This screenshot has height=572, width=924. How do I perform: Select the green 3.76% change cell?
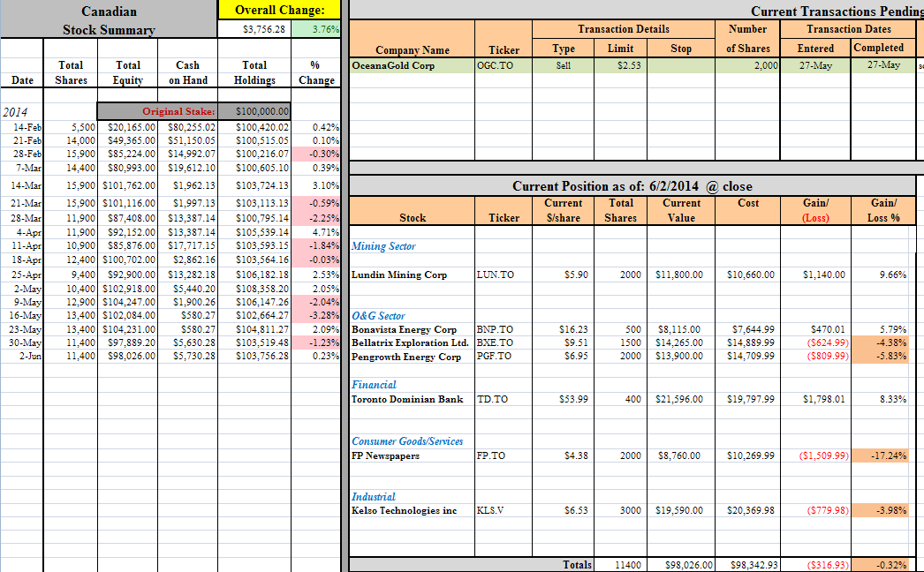click(x=316, y=29)
